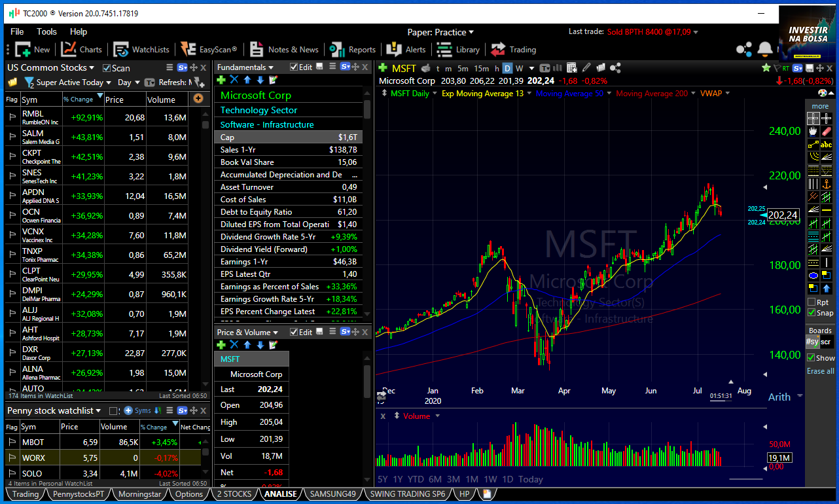The image size is (839, 504).
Task: Toggle the Penny stock watchlist checkbox
Action: point(113,411)
